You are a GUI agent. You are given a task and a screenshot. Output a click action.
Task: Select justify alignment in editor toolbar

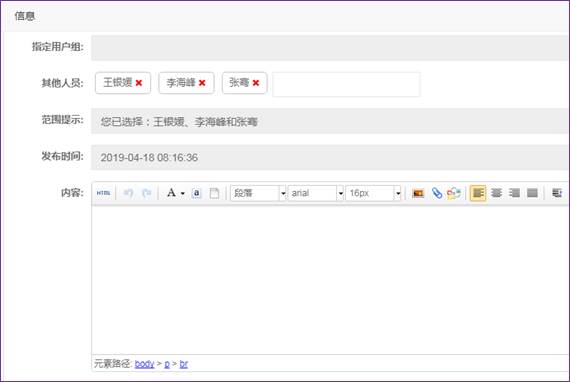(x=532, y=193)
